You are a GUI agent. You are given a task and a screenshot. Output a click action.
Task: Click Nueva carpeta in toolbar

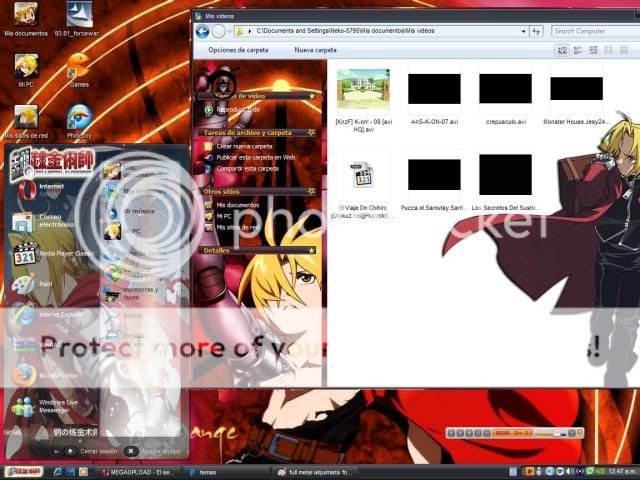click(x=315, y=50)
